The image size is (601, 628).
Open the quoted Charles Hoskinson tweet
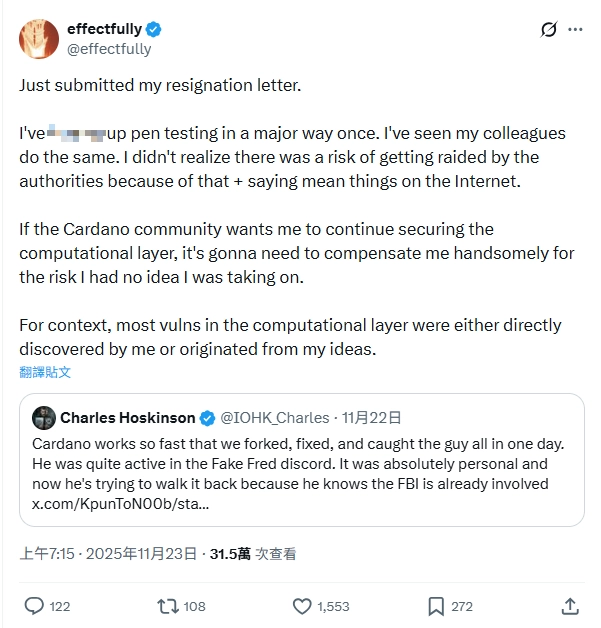coord(302,460)
